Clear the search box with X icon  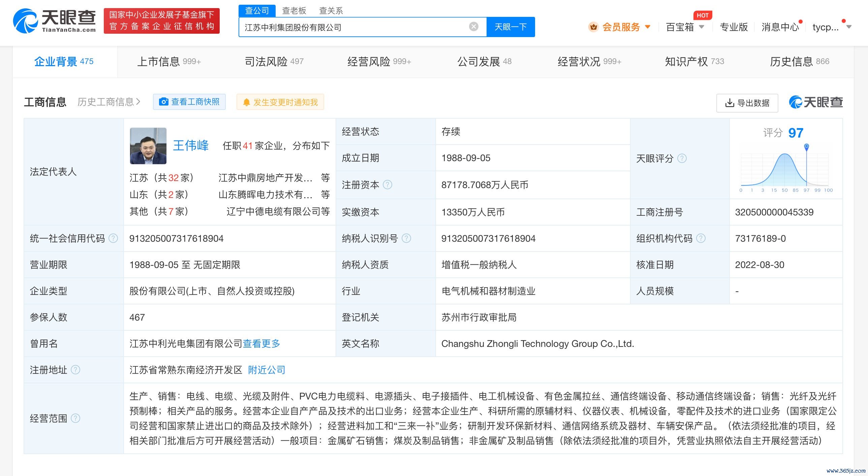click(x=473, y=27)
